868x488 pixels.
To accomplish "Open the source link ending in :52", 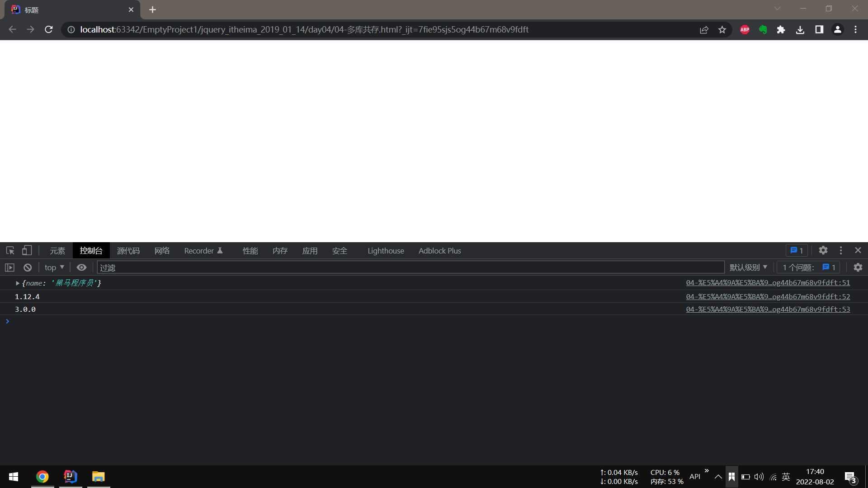I will pyautogui.click(x=768, y=297).
